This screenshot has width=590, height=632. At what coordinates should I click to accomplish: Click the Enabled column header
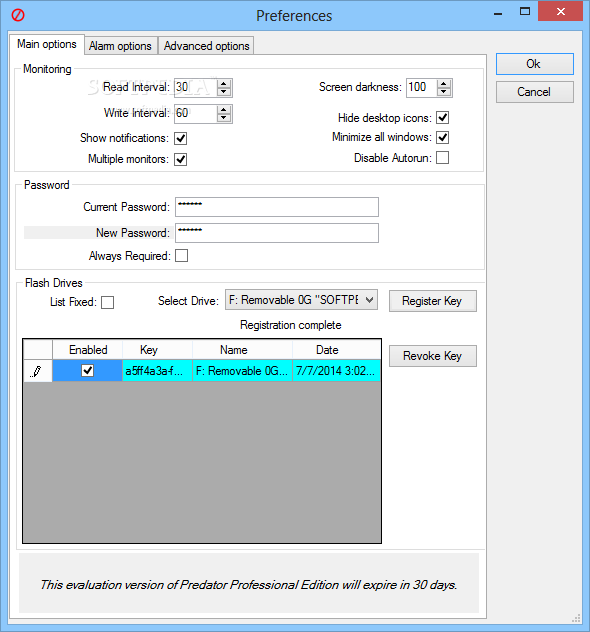(x=88, y=349)
